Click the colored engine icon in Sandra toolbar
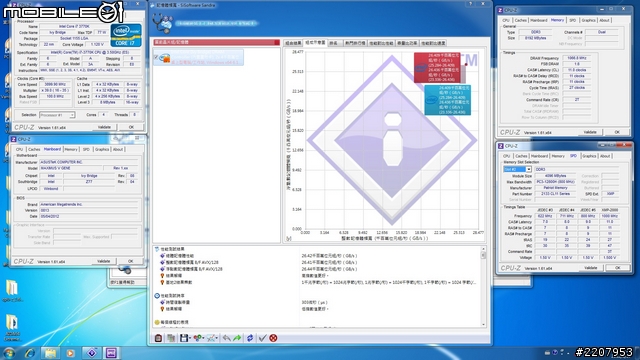The image size is (640, 360). point(198,338)
